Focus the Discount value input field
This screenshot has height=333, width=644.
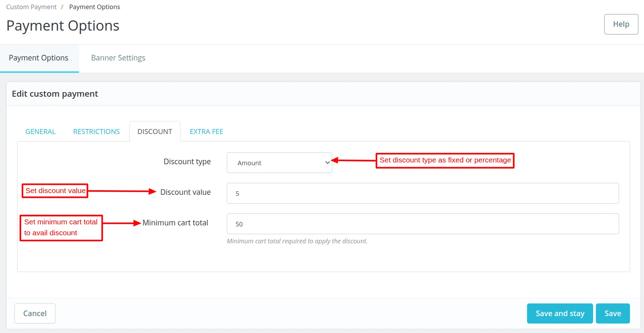422,193
